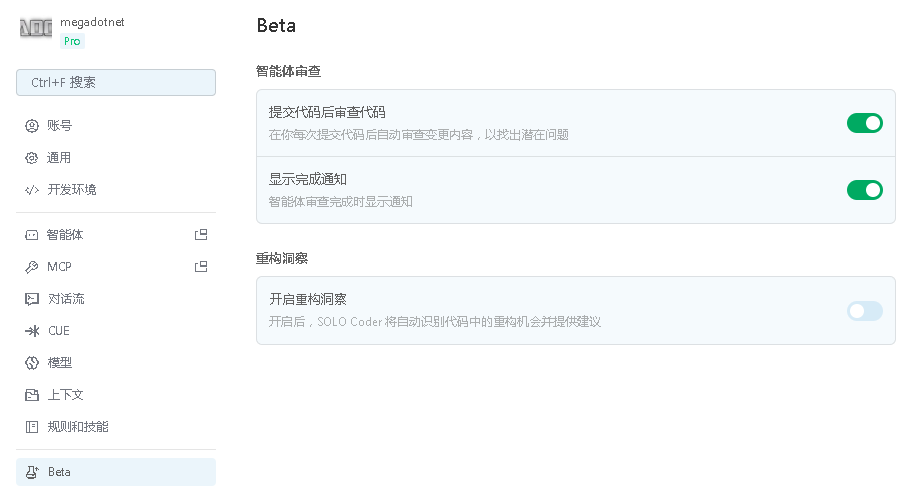Open the external link icon beside MCP
Screen dimensions: 923x489
(201, 267)
